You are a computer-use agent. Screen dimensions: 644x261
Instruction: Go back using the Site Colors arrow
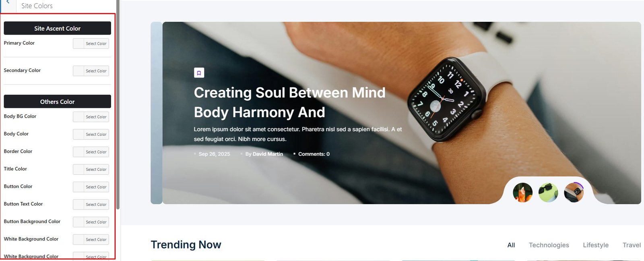(8, 3)
